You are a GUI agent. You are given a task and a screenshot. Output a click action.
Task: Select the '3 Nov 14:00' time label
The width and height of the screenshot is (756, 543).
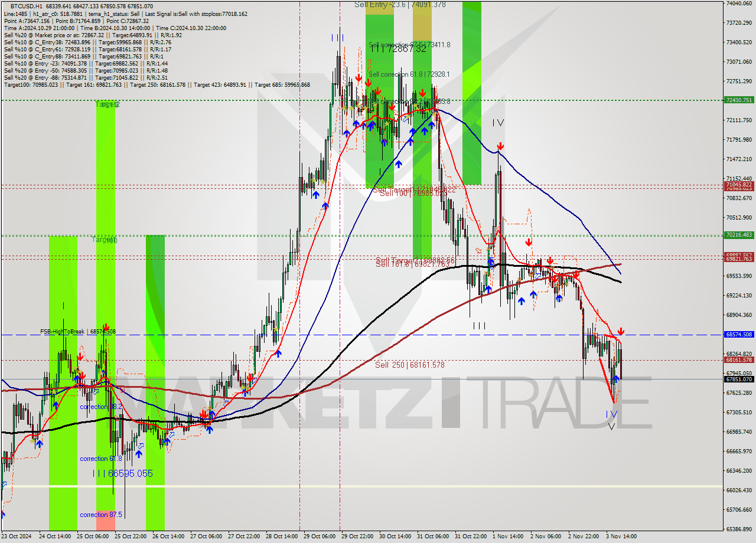pos(621,537)
